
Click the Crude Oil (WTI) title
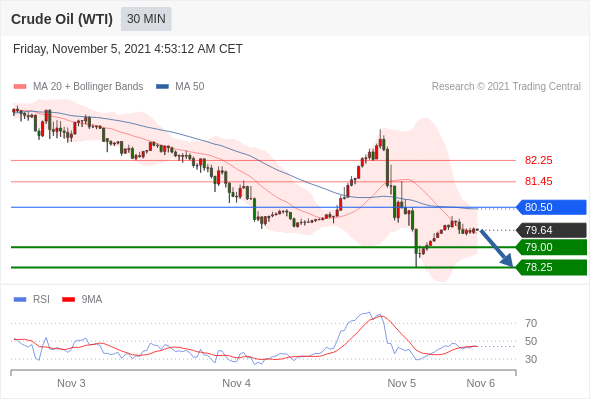62,19
